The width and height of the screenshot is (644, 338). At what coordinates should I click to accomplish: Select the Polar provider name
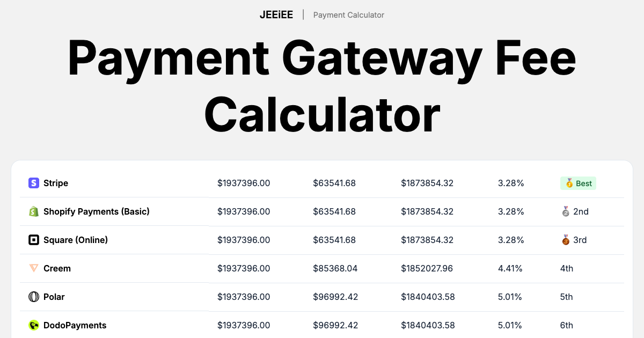pyautogui.click(x=54, y=297)
